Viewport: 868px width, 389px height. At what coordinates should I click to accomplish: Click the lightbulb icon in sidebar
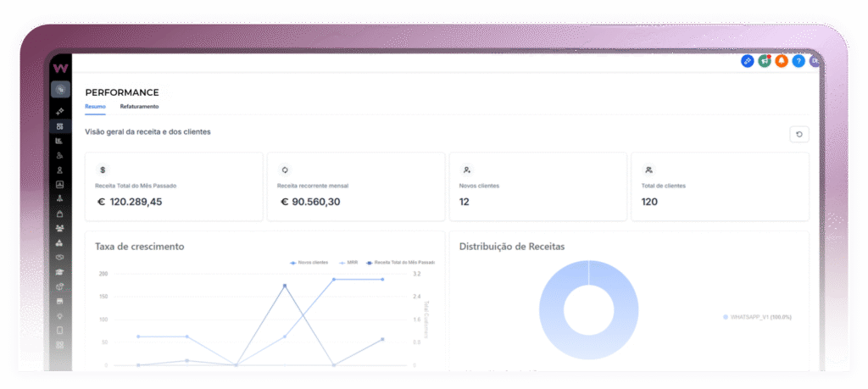tap(59, 315)
